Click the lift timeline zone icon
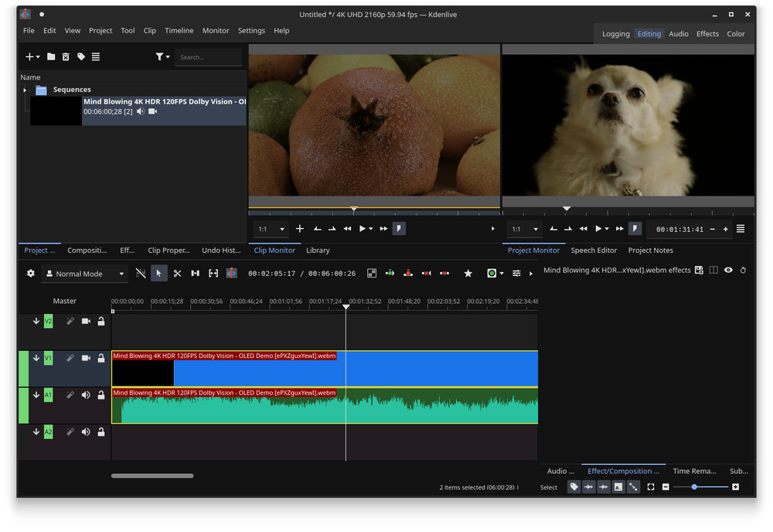This screenshot has width=773, height=532. click(444, 273)
